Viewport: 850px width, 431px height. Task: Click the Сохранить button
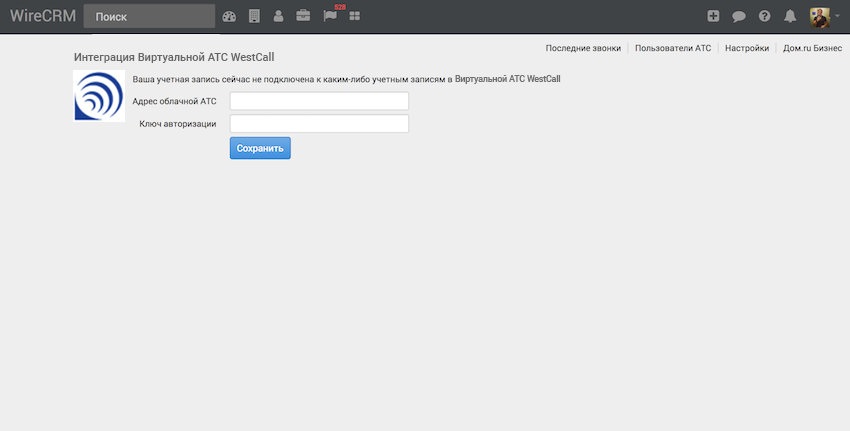click(x=260, y=148)
